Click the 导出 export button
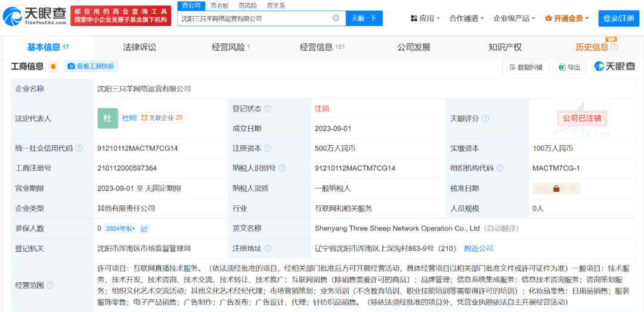The width and height of the screenshot is (644, 312). pos(569,67)
